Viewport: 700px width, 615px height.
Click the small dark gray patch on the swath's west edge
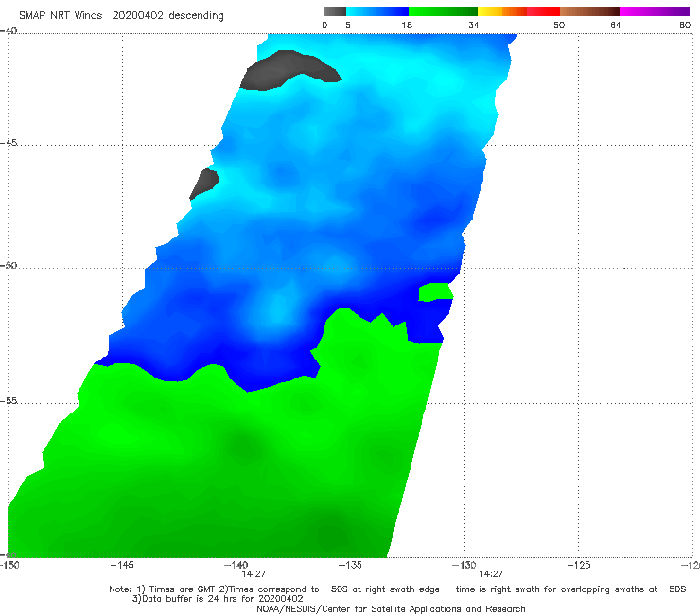click(204, 184)
